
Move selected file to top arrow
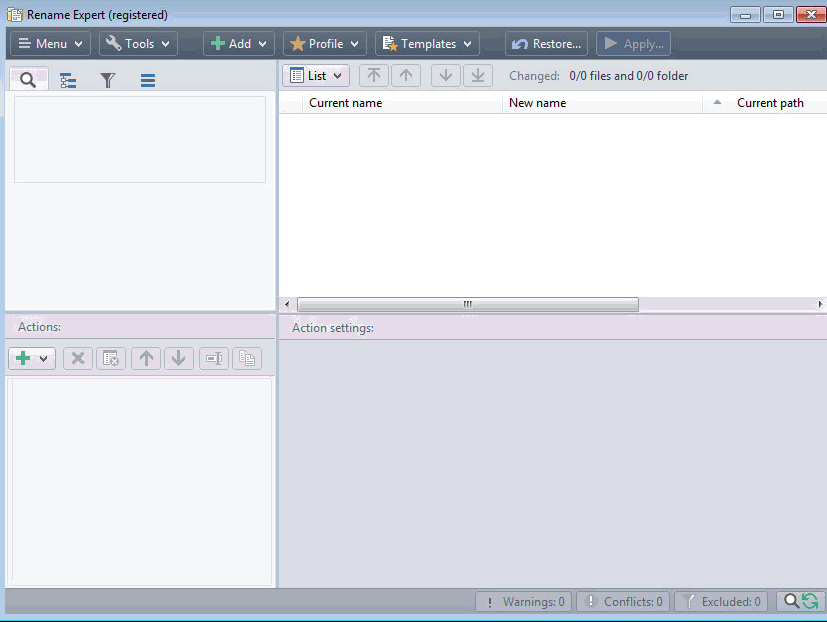(x=374, y=75)
